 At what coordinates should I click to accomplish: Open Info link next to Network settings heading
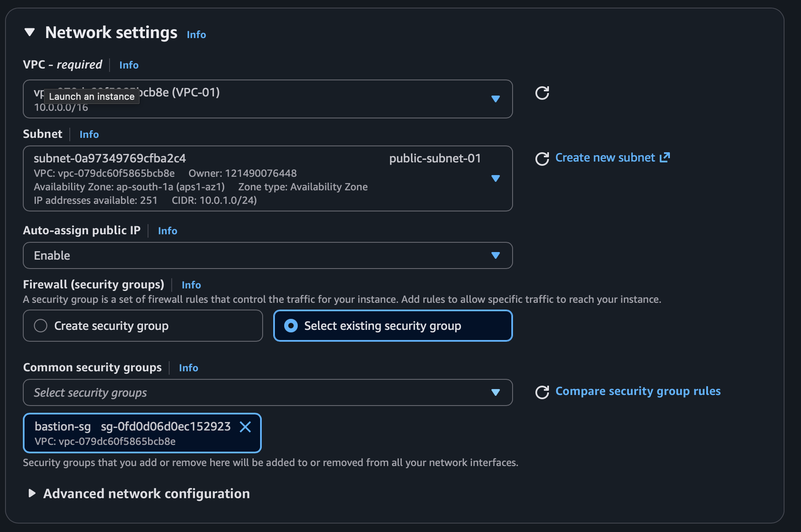pyautogui.click(x=196, y=35)
